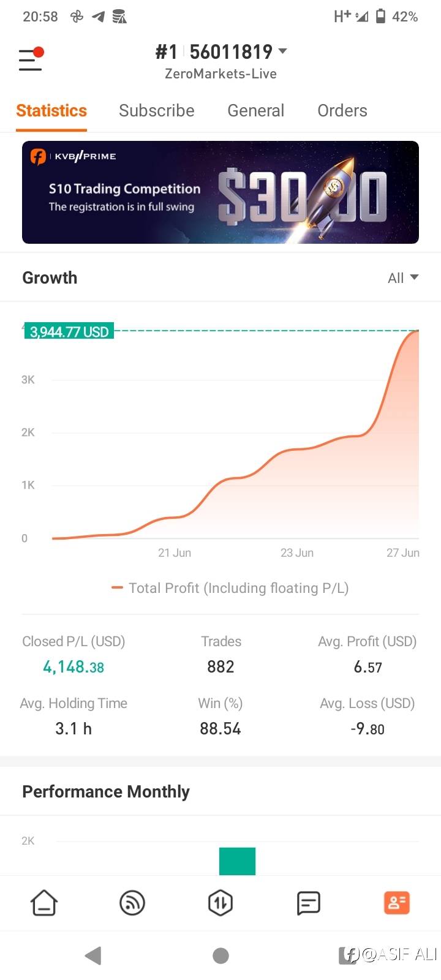Tap the trade arrows hexagon icon
This screenshot has height=980, width=441.
[x=221, y=903]
